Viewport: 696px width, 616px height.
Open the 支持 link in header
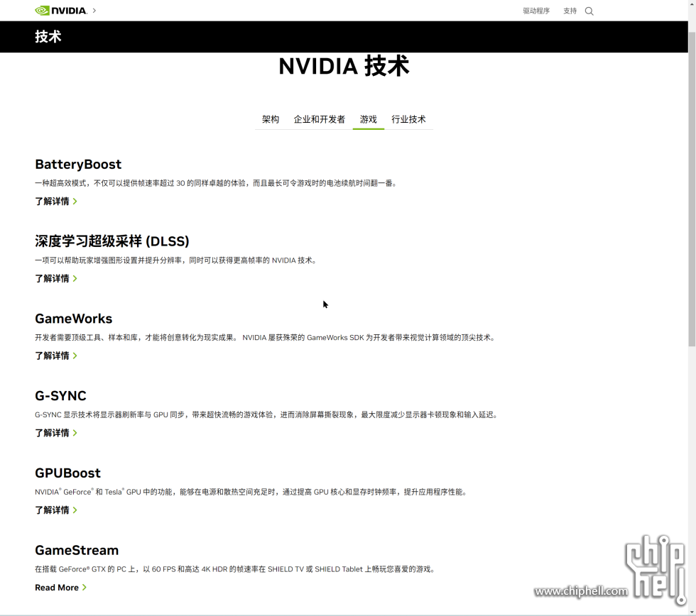(570, 11)
